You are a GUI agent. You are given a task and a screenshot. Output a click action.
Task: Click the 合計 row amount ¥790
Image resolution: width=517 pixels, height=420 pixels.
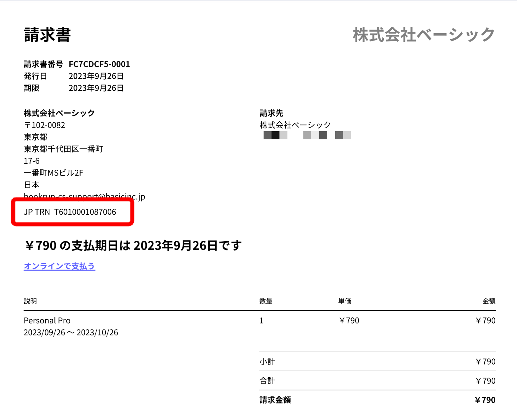485,381
